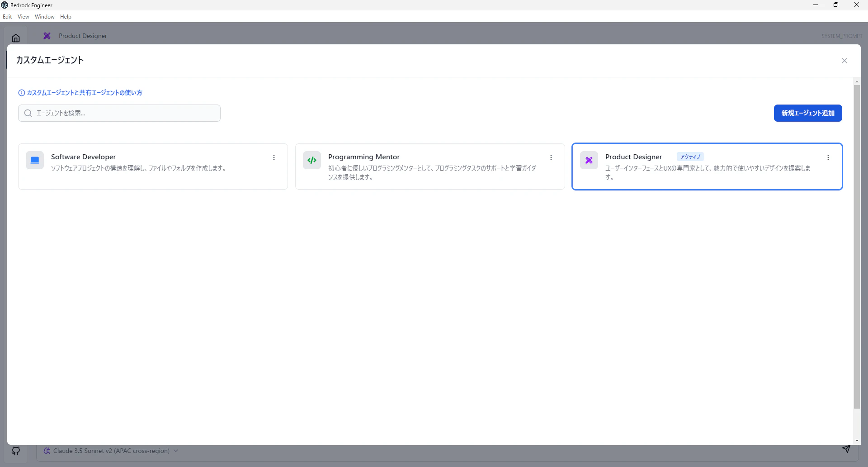Click the SYSTEM_PROMPT label in the header
The height and width of the screenshot is (467, 868).
(x=842, y=36)
